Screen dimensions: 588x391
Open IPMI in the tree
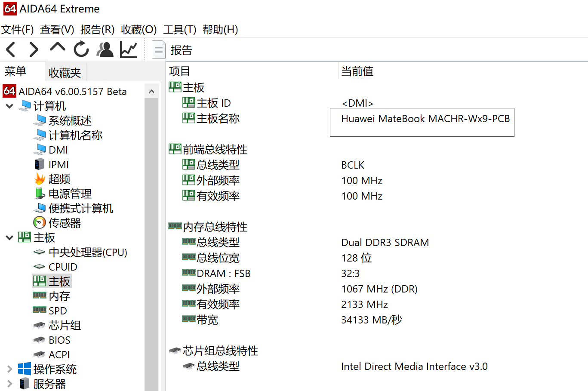[51, 164]
